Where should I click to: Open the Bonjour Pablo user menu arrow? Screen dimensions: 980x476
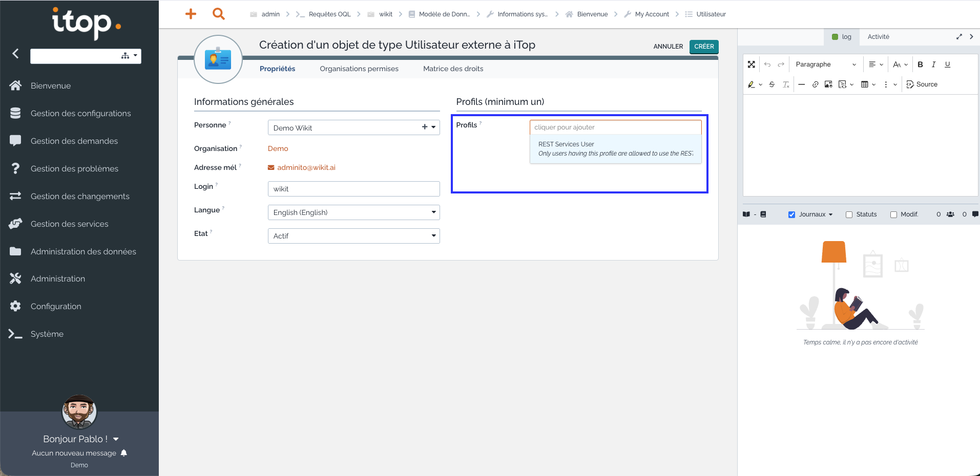[116, 439]
